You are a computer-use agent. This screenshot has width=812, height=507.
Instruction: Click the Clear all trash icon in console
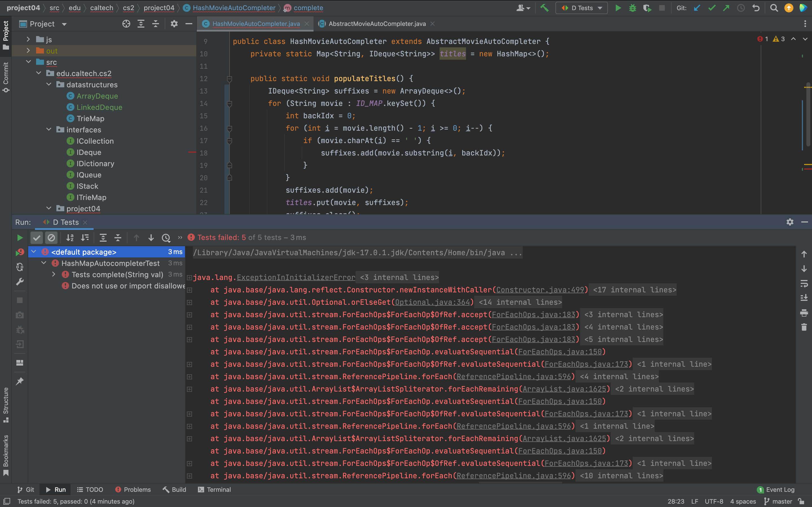point(804,327)
